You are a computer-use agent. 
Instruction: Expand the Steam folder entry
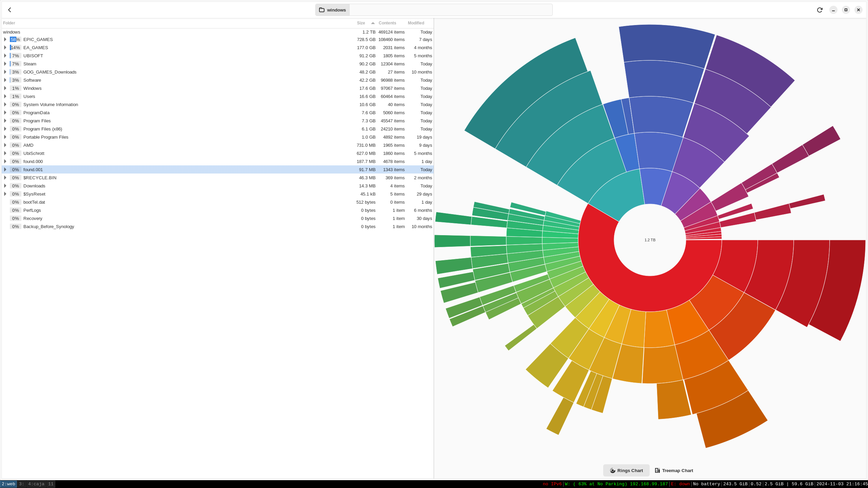click(x=5, y=64)
